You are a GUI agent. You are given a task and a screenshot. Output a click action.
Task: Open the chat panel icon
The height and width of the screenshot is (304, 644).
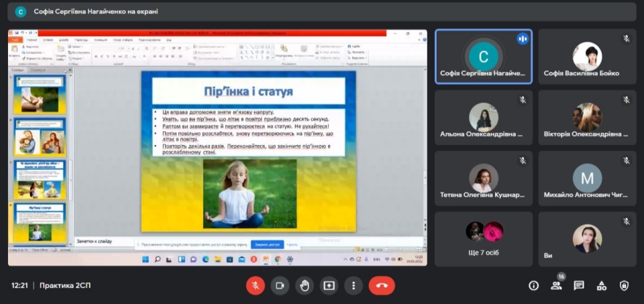coord(579,285)
